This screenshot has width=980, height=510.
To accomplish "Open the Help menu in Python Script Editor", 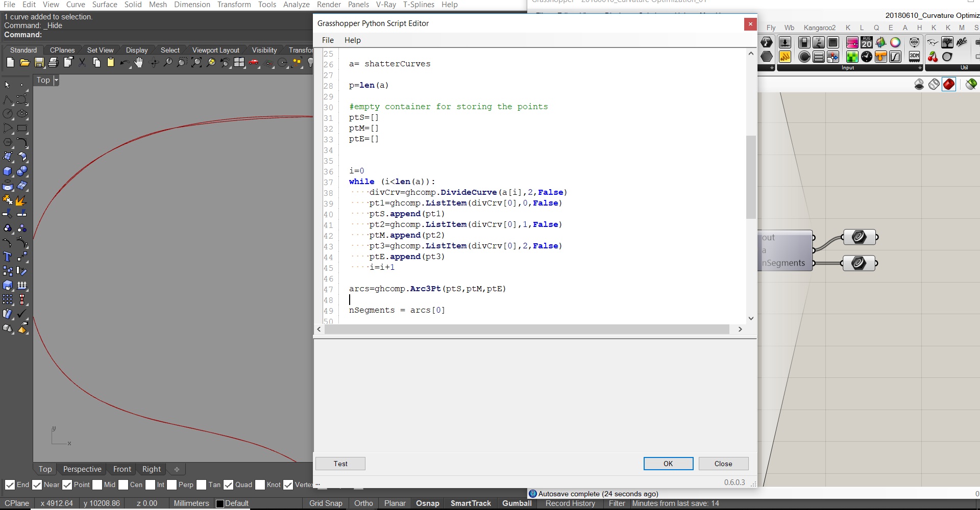I will 352,40.
